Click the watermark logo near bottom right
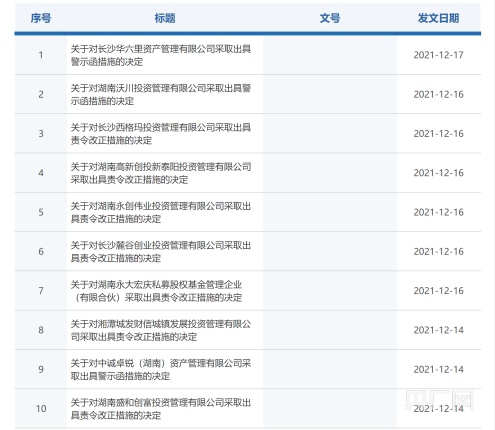The width and height of the screenshot is (495, 430). 439,400
